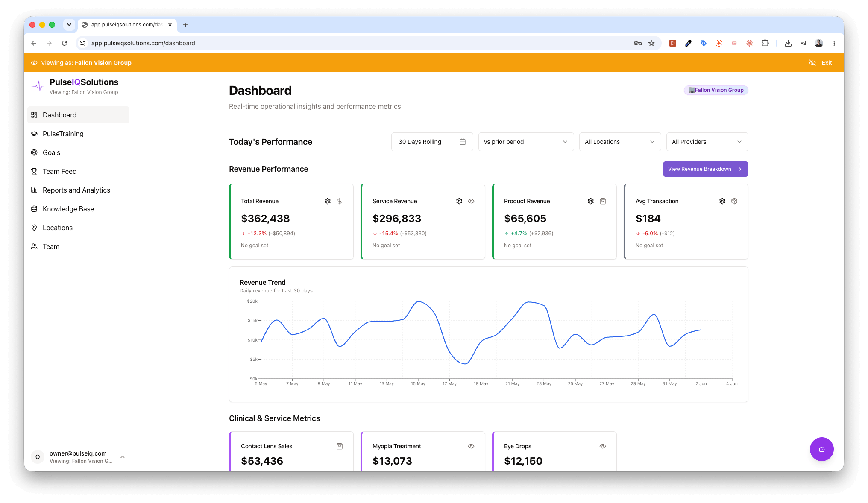Open the purple chatbot assistant button

(821, 449)
